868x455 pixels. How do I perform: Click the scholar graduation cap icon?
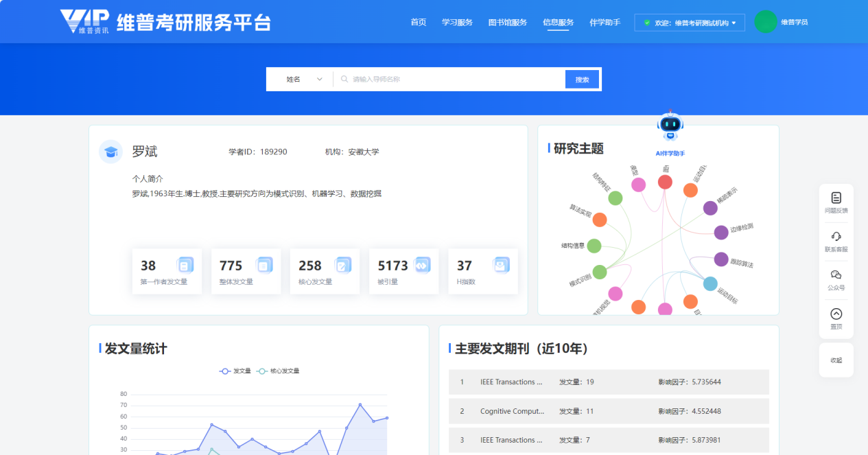pyautogui.click(x=110, y=152)
